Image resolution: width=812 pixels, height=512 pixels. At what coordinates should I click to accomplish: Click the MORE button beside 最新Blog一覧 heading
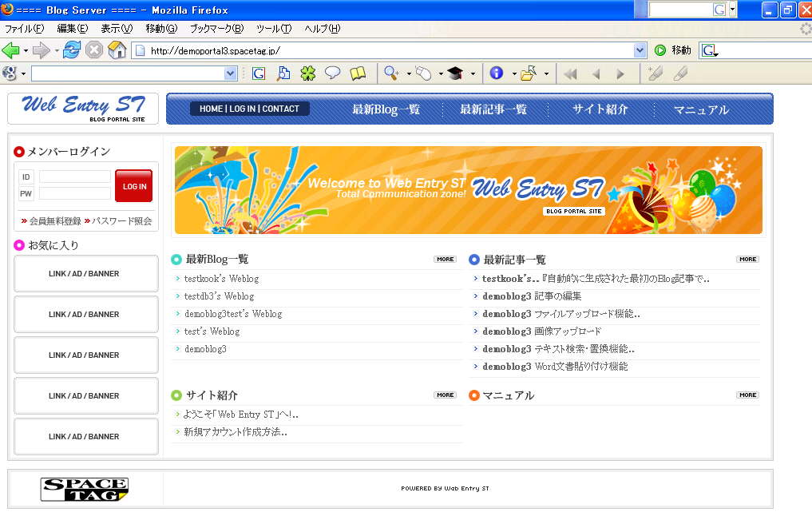point(445,259)
